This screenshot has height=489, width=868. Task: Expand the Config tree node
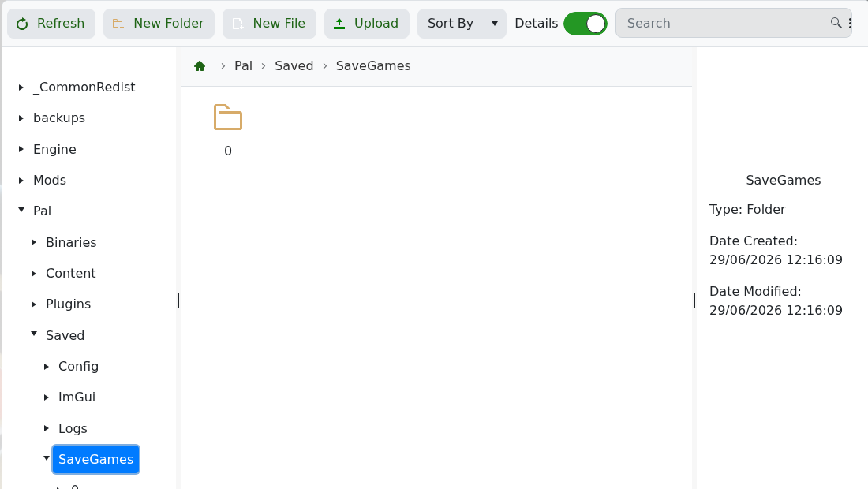tap(47, 366)
